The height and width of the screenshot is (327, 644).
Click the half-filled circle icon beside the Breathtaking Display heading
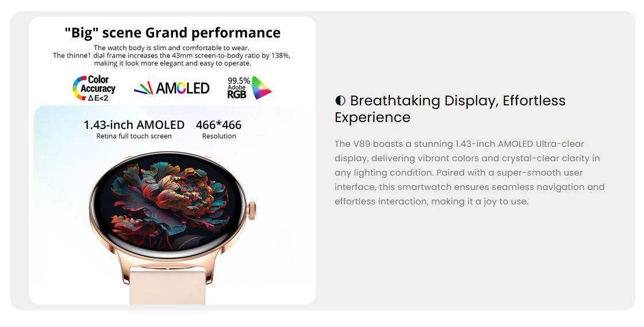[x=340, y=100]
